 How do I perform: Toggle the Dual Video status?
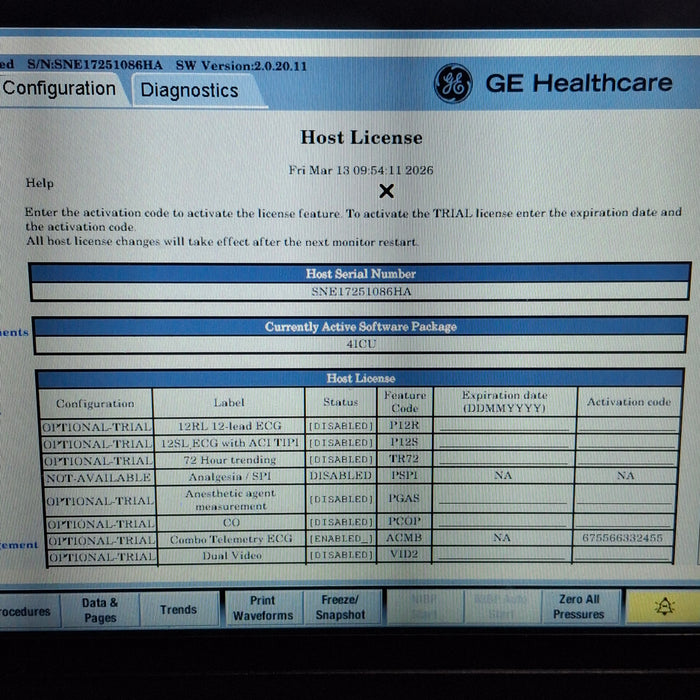click(x=341, y=555)
